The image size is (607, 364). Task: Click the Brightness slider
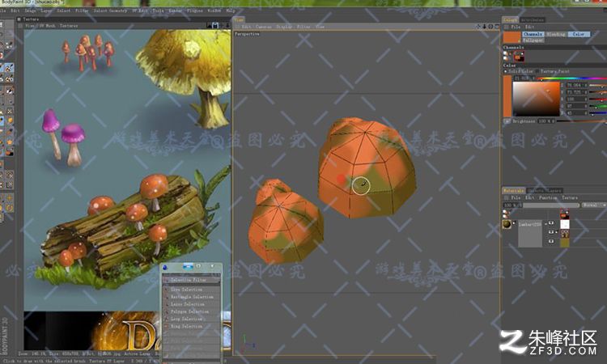581,121
